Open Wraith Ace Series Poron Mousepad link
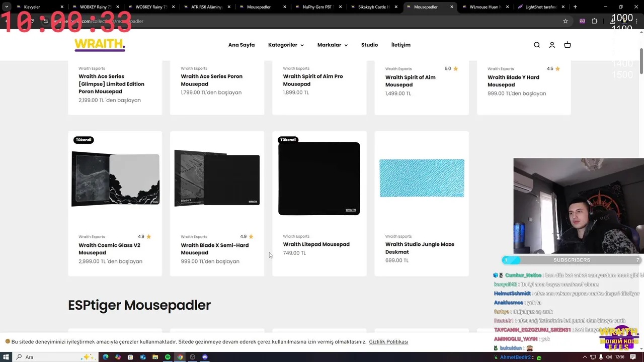The width and height of the screenshot is (644, 362). (x=212, y=80)
